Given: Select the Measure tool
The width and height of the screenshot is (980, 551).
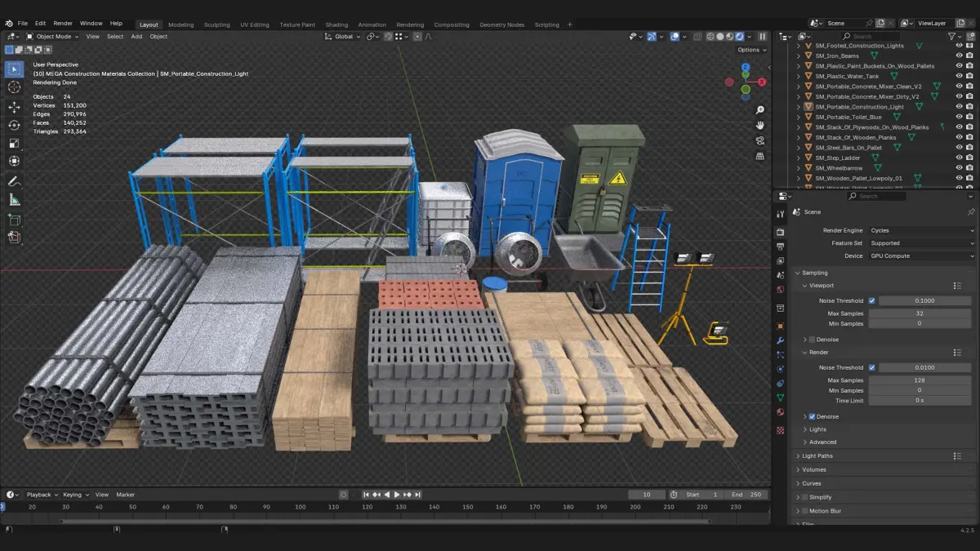Looking at the screenshot, I should coord(14,200).
